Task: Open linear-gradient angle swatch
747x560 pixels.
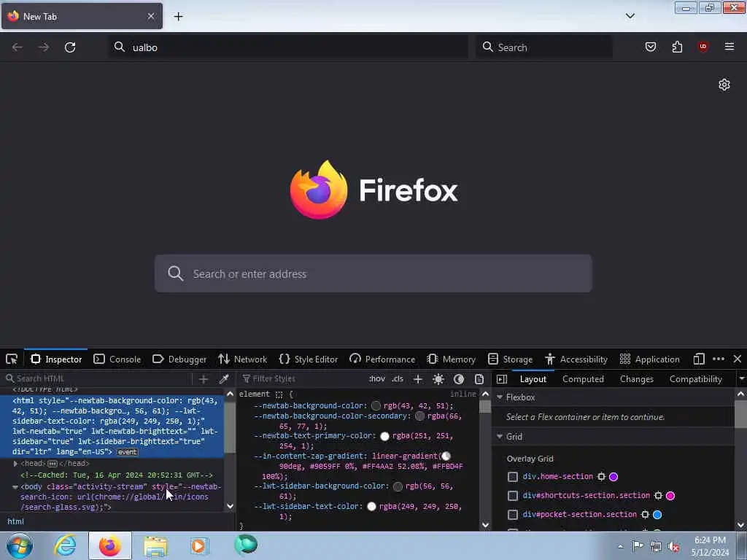Action: (x=446, y=456)
